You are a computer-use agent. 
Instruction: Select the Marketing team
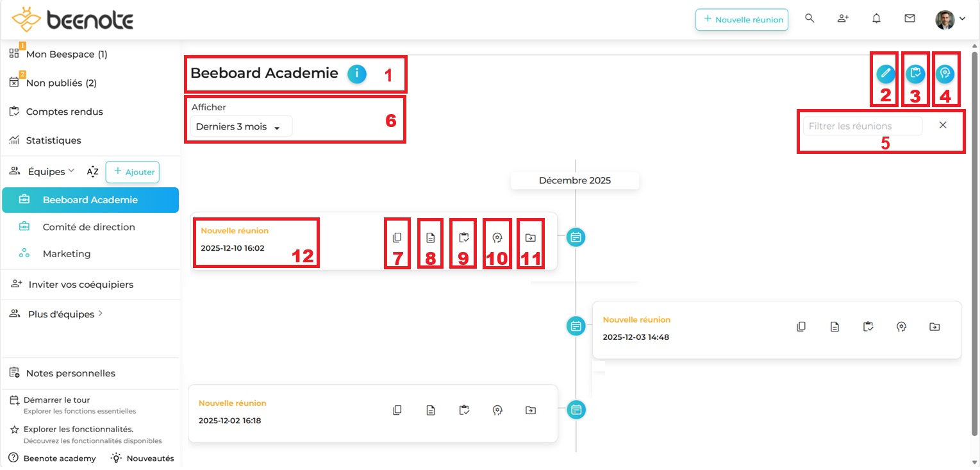(66, 254)
